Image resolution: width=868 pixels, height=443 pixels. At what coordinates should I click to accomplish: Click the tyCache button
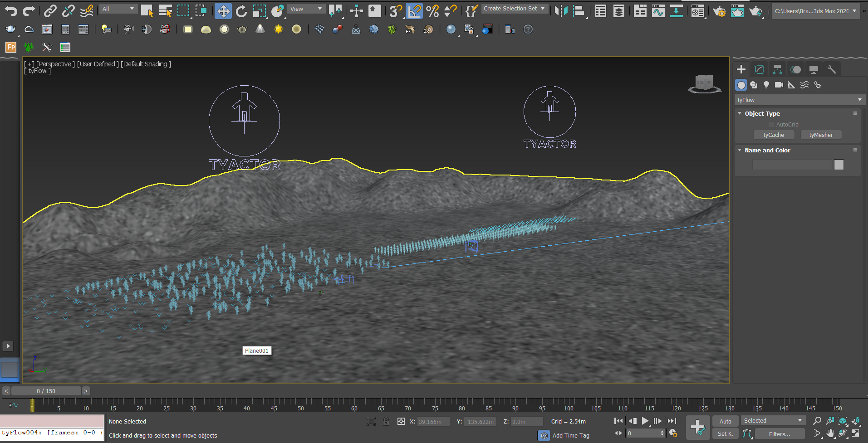(x=774, y=135)
